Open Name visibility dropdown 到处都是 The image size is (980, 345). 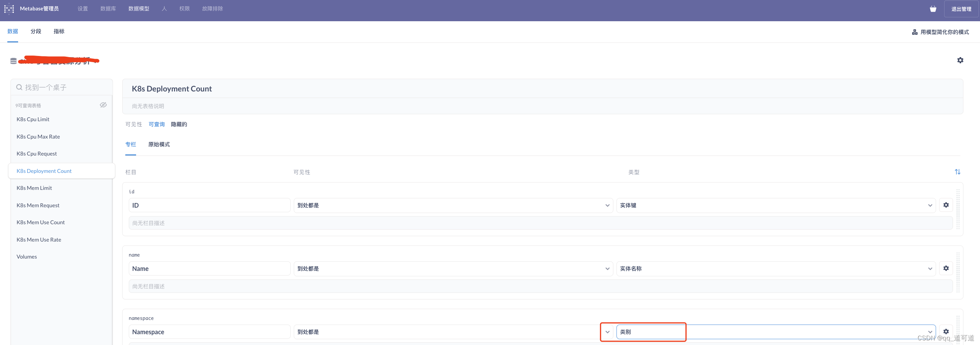click(453, 269)
